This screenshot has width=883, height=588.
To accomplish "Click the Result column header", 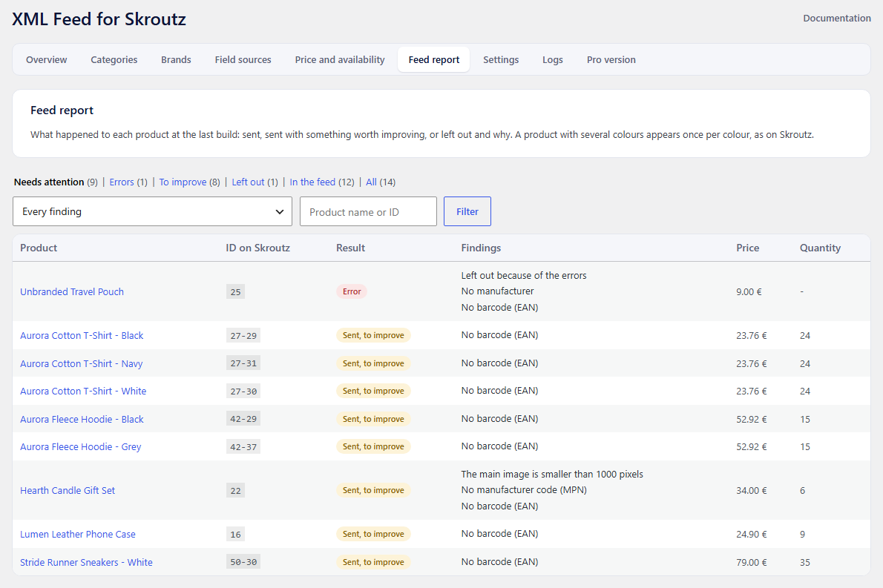I will click(x=350, y=248).
